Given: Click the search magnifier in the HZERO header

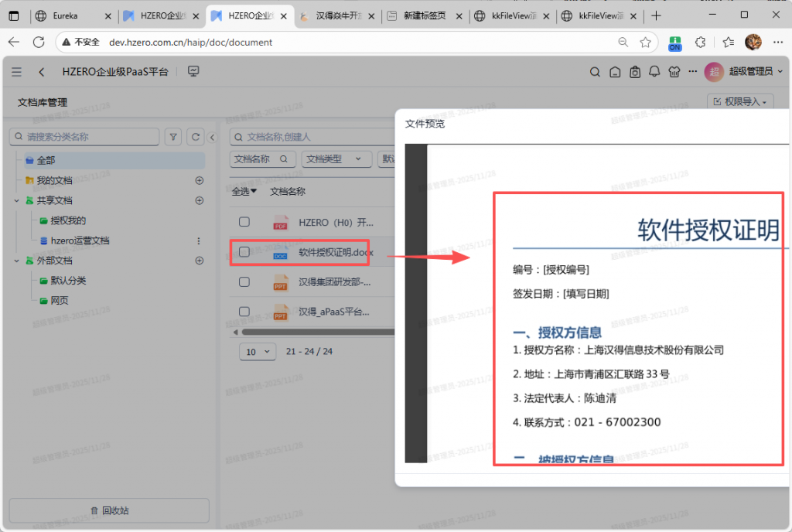Looking at the screenshot, I should point(595,72).
